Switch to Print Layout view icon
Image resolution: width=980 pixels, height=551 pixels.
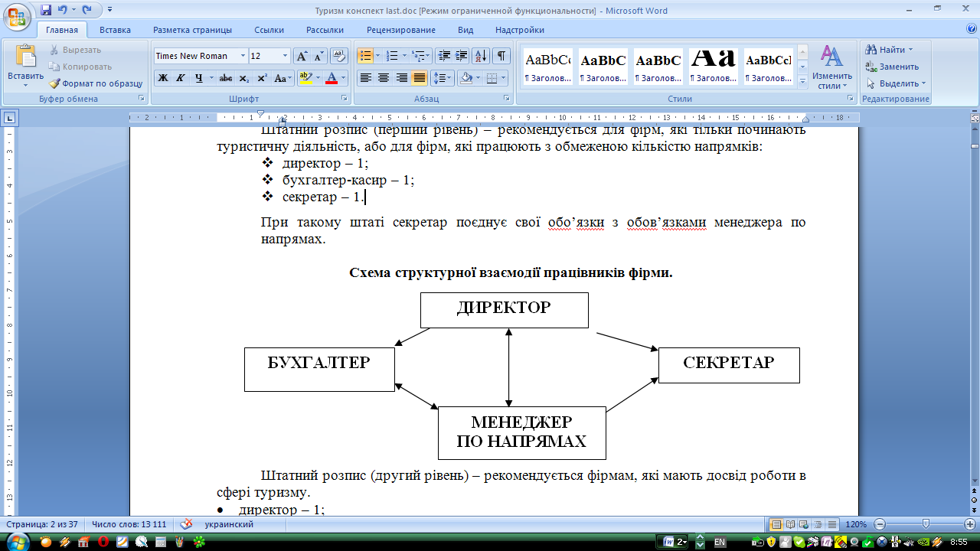(777, 524)
